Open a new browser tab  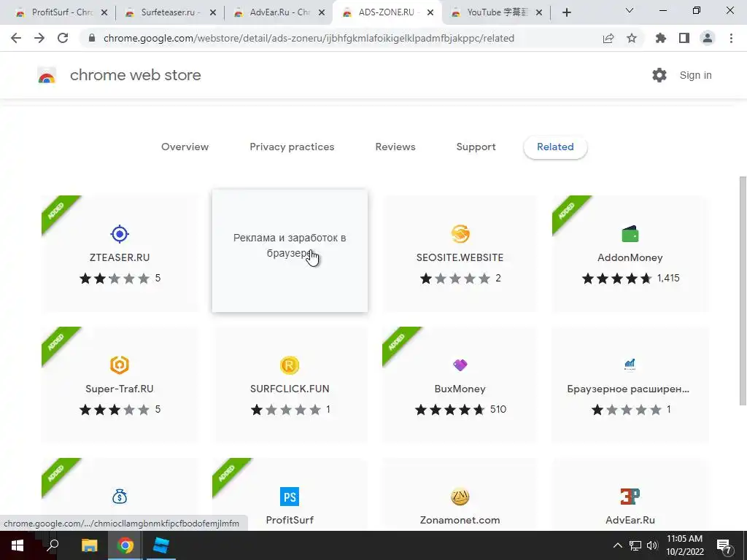(566, 13)
